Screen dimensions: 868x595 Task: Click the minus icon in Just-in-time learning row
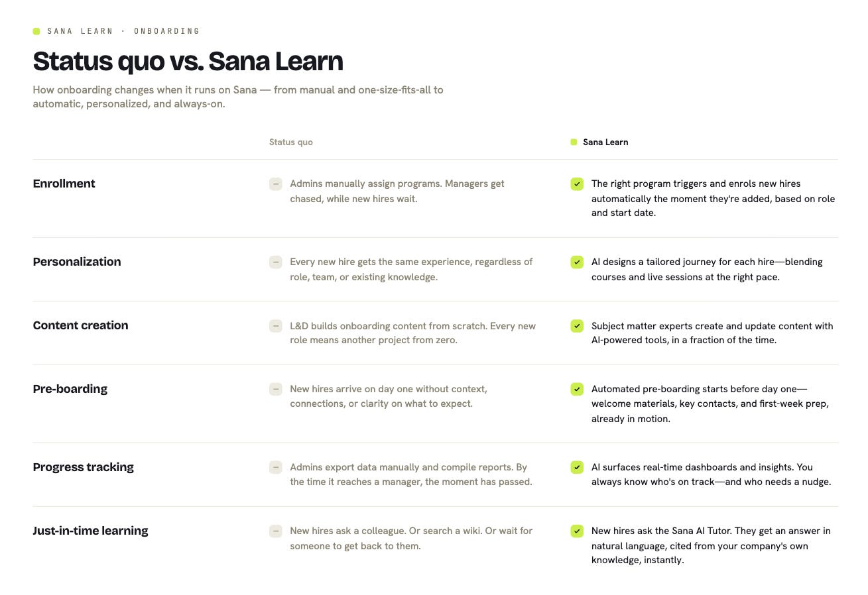[x=276, y=531]
